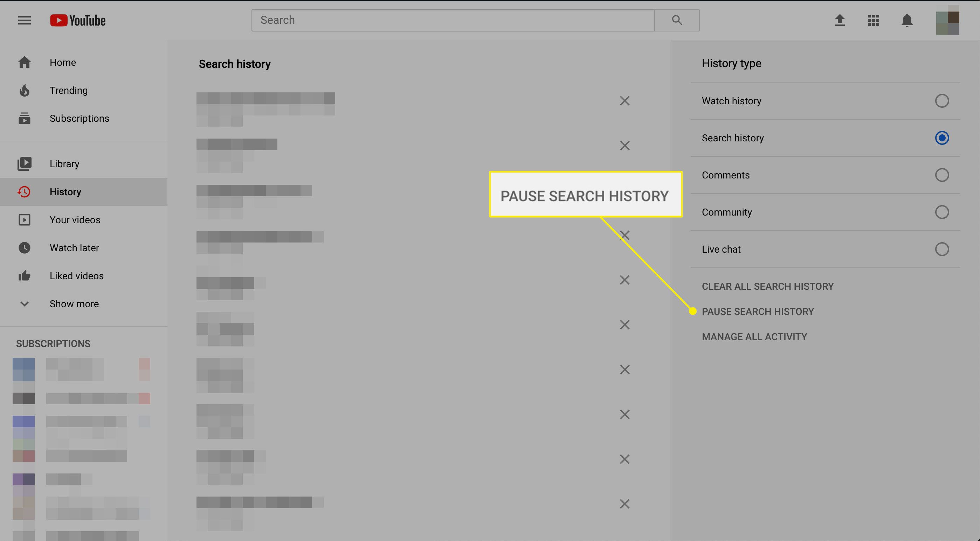Click the YouTube Home icon
The width and height of the screenshot is (980, 541).
coord(24,62)
